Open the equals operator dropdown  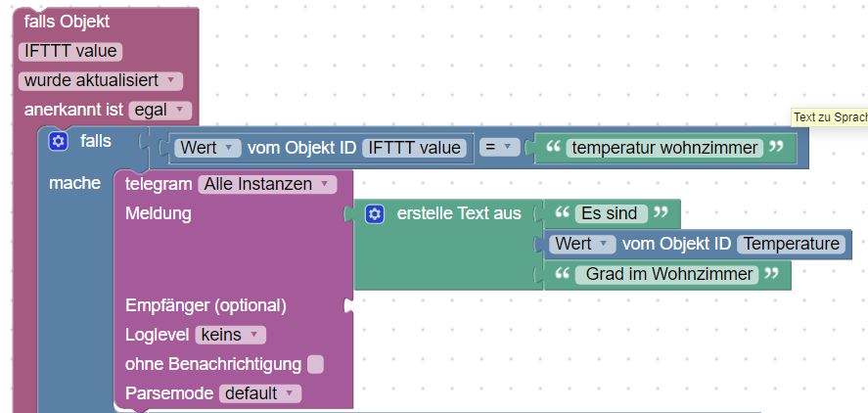(x=499, y=148)
